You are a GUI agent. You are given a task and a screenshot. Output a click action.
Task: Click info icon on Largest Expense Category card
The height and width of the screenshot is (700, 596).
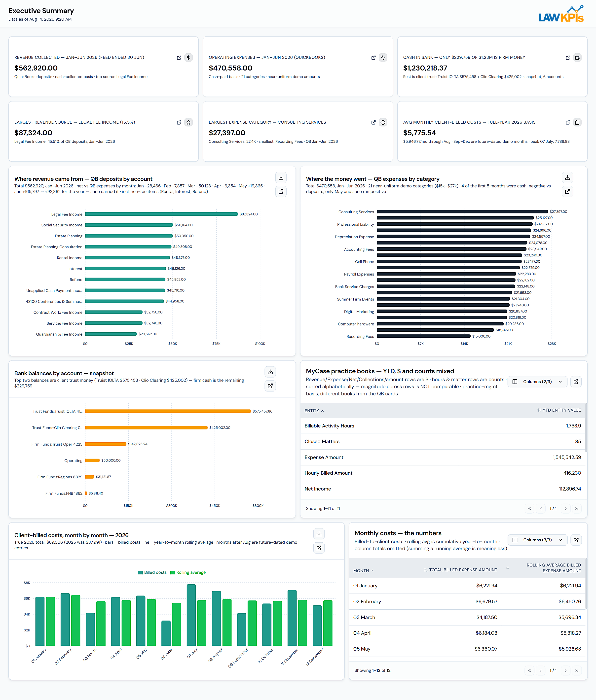[x=383, y=123]
